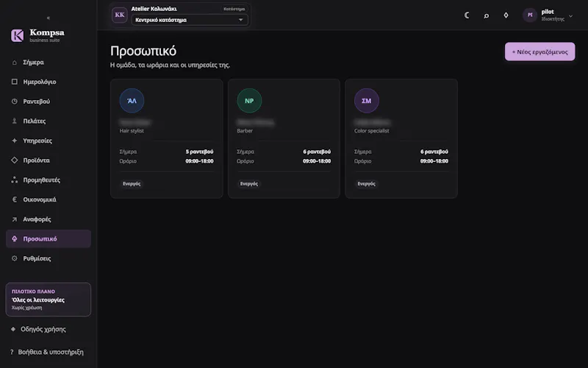
Task: Open Προμηθευτές from the sidebar
Action: point(49,180)
